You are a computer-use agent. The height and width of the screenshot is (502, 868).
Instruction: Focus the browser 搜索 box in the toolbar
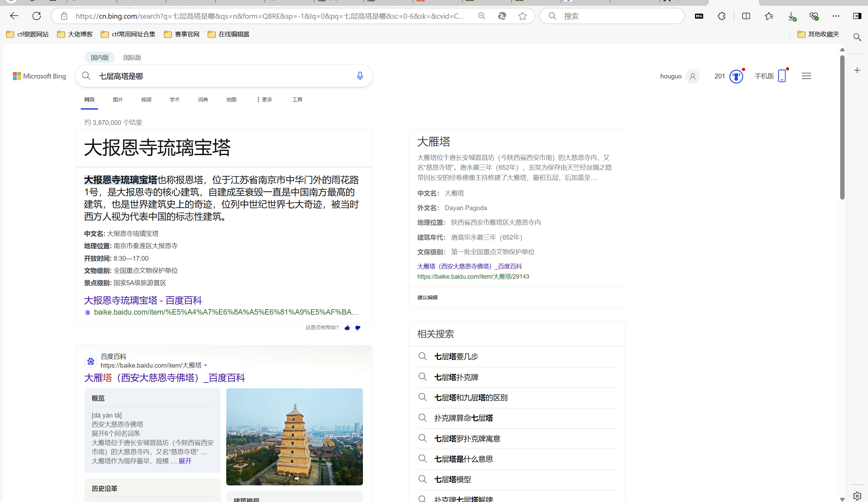tap(612, 16)
